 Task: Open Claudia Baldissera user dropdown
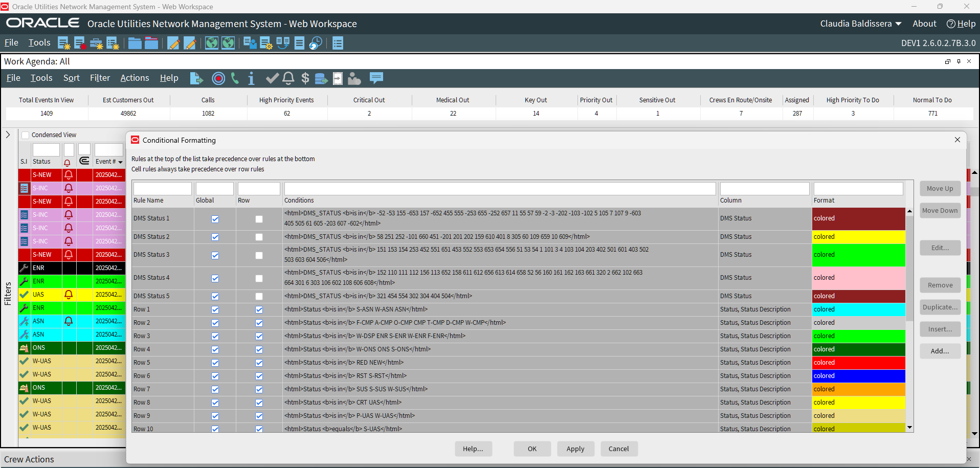[860, 24]
